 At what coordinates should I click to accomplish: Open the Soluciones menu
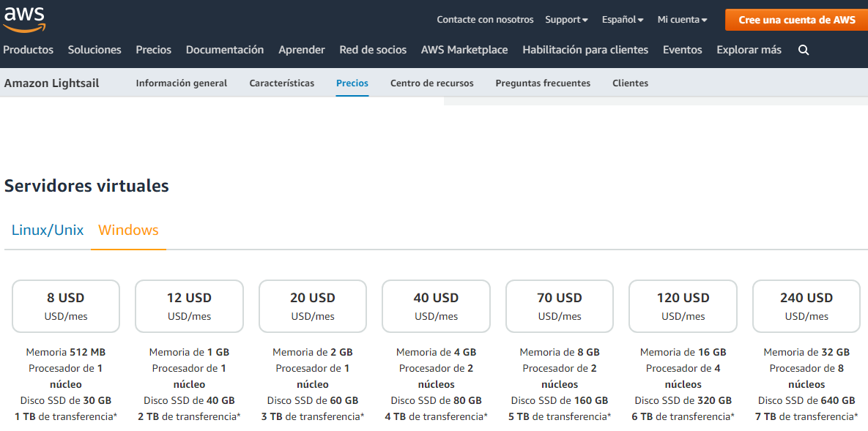94,50
